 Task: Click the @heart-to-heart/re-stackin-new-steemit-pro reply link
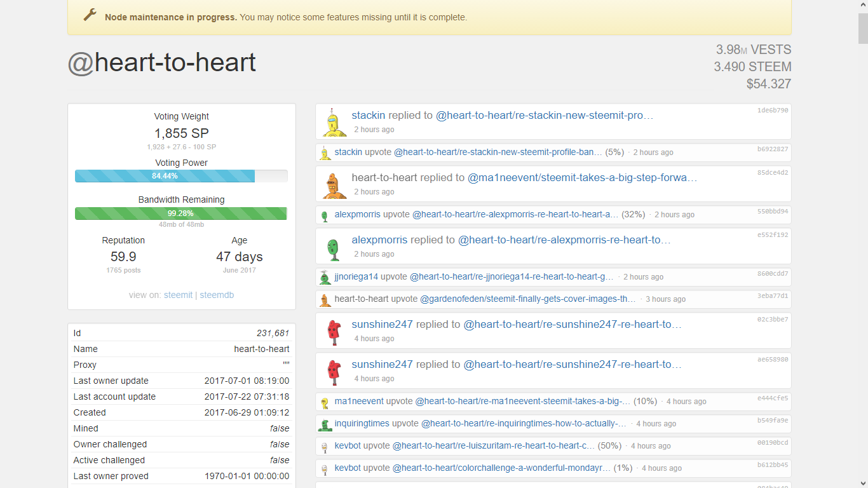(x=543, y=115)
